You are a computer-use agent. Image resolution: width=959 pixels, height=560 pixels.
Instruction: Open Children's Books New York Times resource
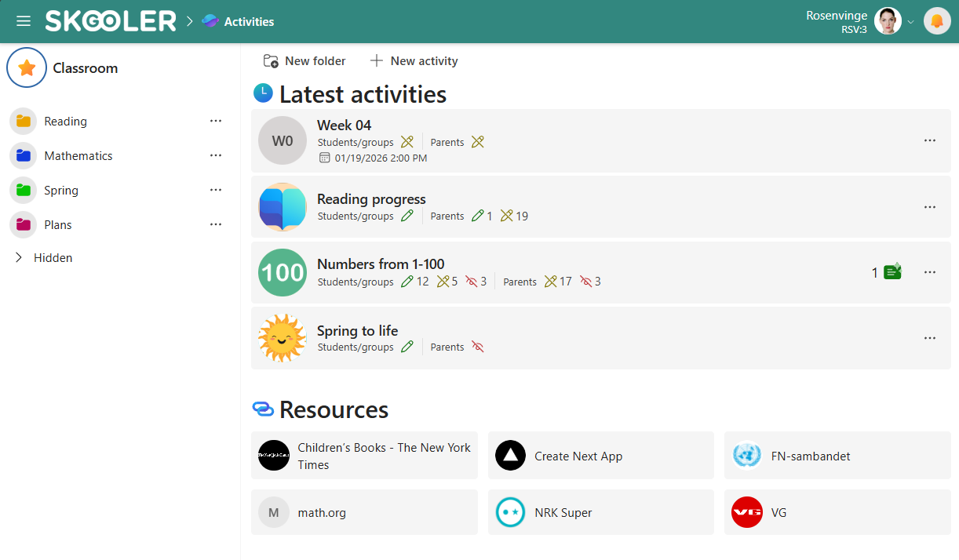pos(364,456)
